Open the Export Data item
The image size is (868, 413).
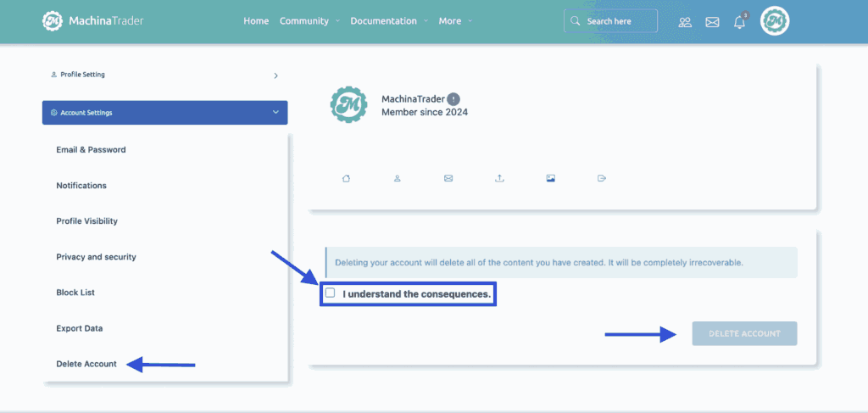[x=79, y=328]
